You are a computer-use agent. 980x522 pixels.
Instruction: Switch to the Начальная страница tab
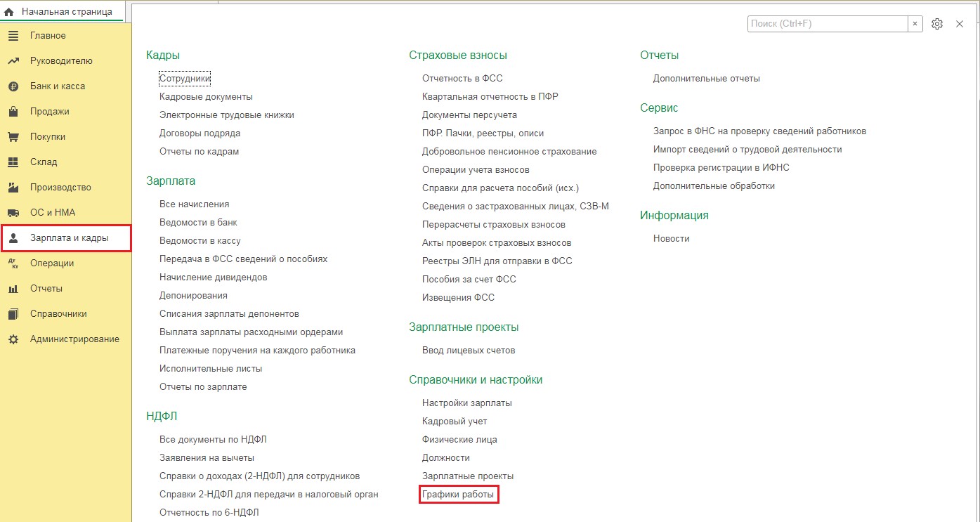[x=66, y=12]
